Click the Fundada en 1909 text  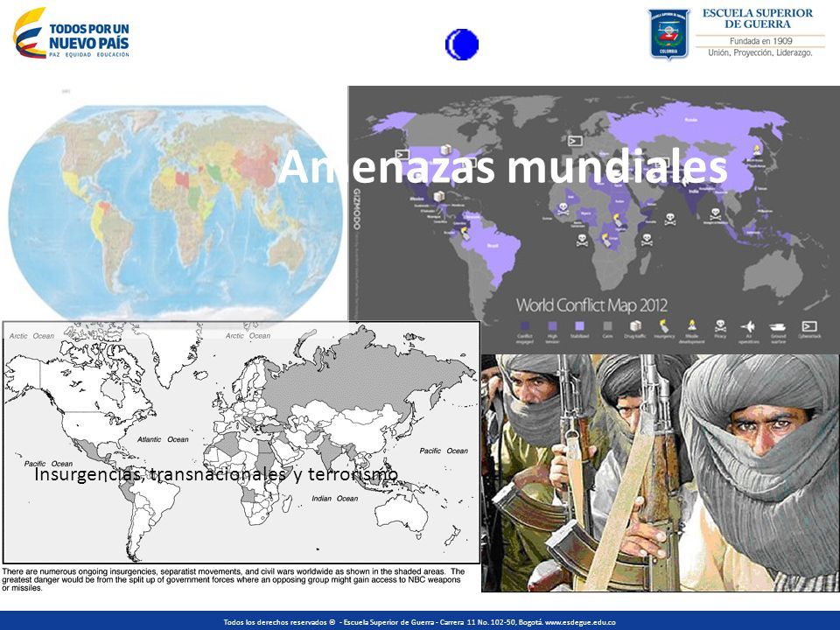(x=760, y=41)
